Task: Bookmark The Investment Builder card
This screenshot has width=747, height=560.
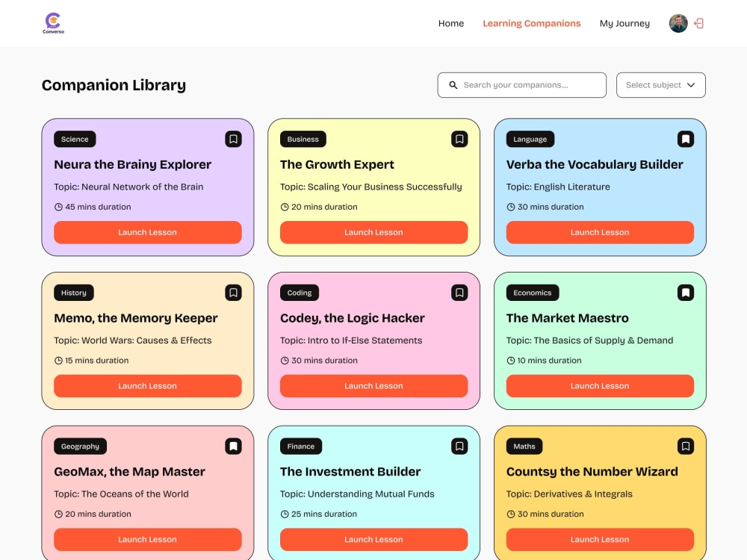Action: 459,447
